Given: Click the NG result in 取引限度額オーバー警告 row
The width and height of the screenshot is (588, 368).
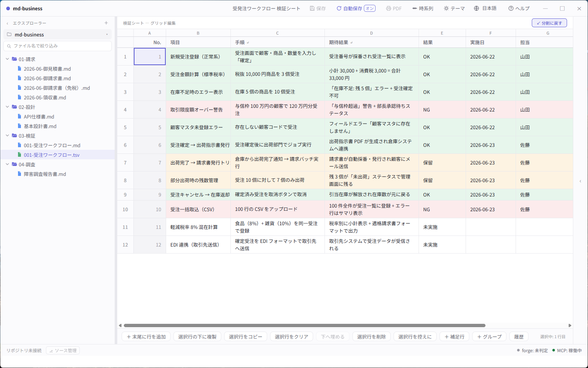Looking at the screenshot, I should [442, 110].
